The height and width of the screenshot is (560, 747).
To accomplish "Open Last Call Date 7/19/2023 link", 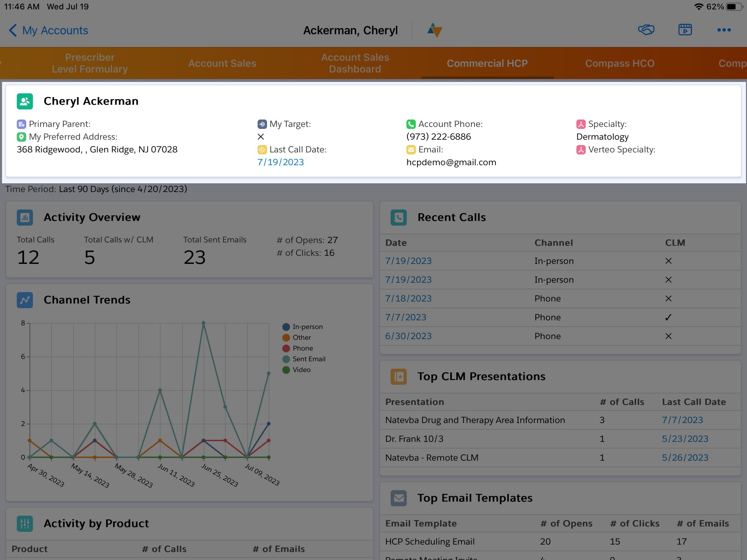I will click(280, 162).
